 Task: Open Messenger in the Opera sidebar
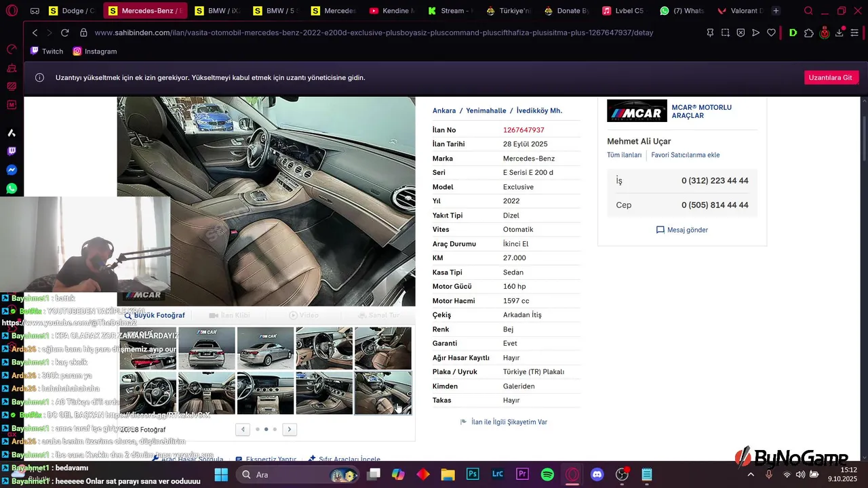coord(12,170)
